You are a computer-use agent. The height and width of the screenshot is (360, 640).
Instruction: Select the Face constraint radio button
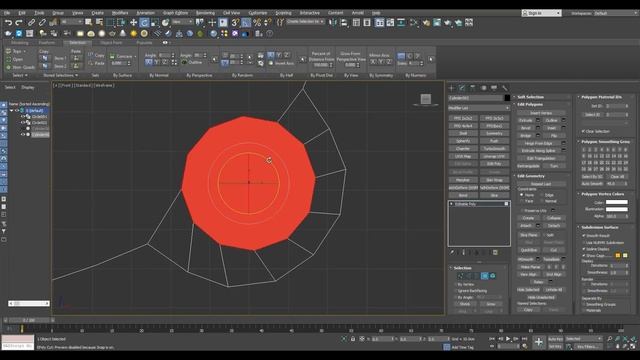[522, 201]
